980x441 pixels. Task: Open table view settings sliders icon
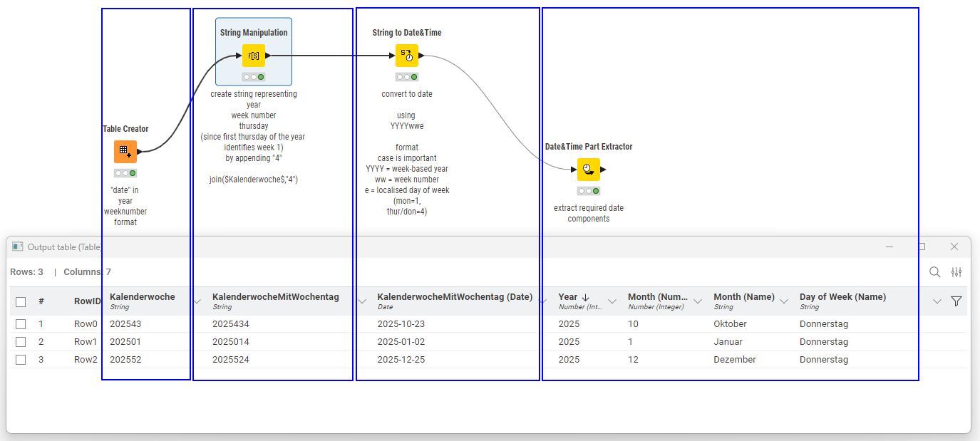tap(956, 272)
